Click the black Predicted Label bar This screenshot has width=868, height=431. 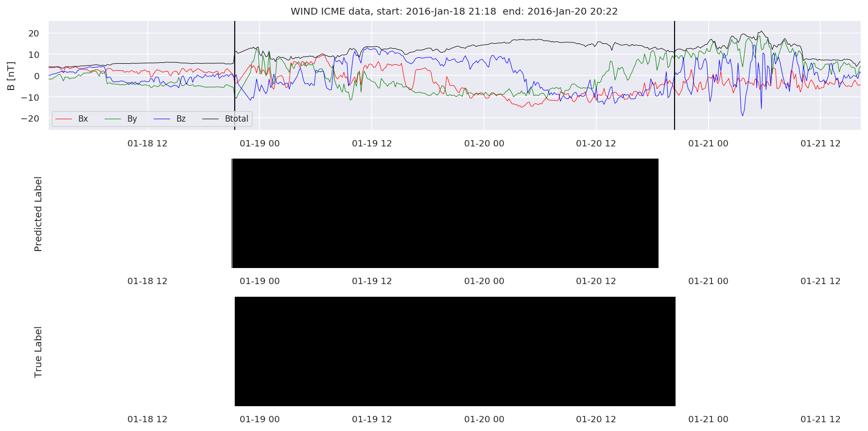(x=445, y=213)
